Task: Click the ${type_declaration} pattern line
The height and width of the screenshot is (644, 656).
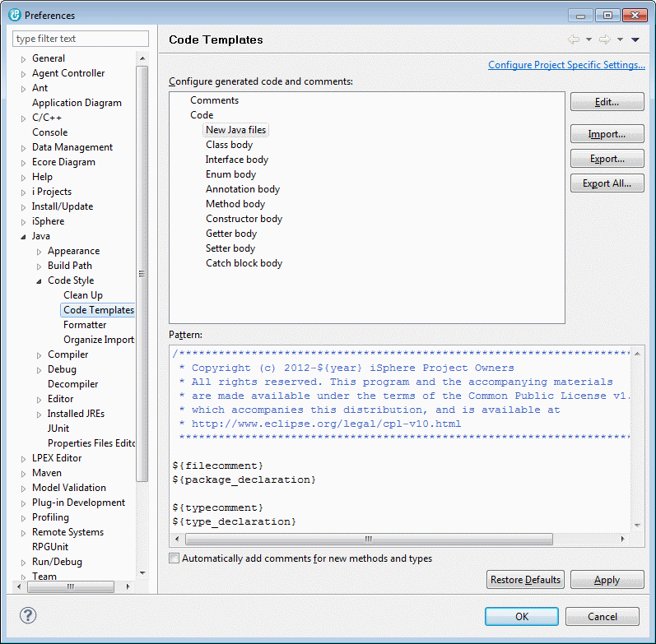Action: point(234,522)
